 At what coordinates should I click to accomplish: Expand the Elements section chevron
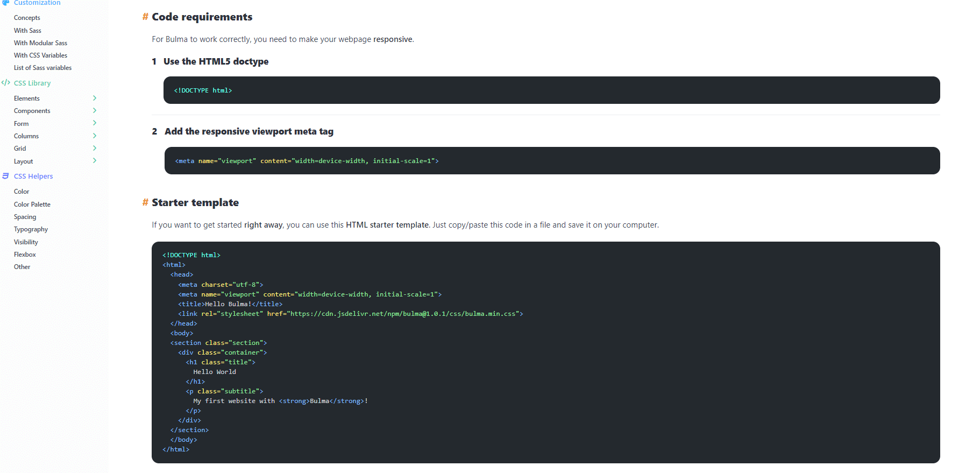(95, 98)
